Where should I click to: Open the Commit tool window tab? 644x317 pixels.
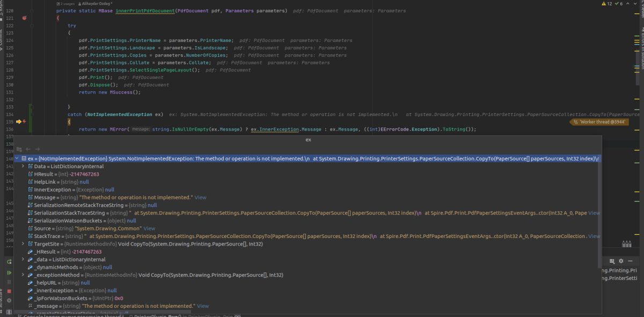tap(2, 39)
